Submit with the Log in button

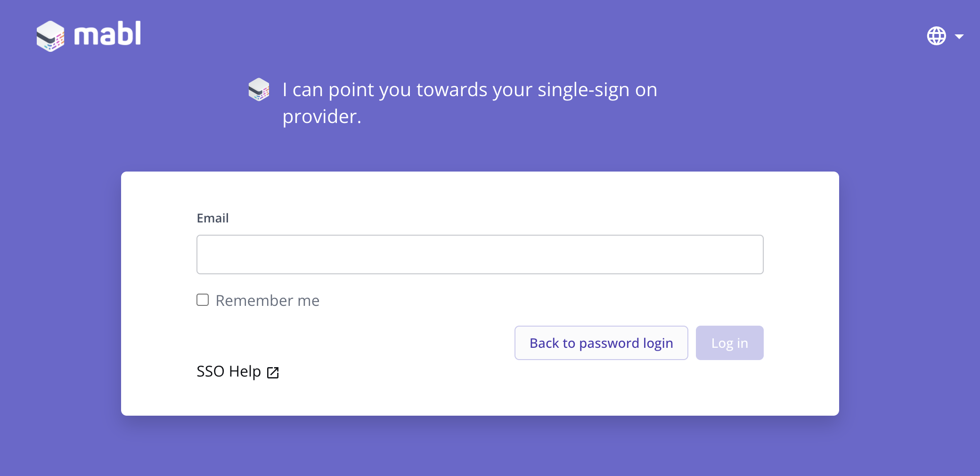point(729,343)
